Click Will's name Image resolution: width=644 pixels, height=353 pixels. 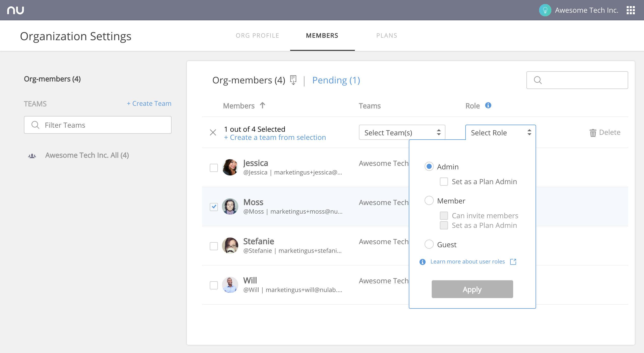[x=250, y=281]
